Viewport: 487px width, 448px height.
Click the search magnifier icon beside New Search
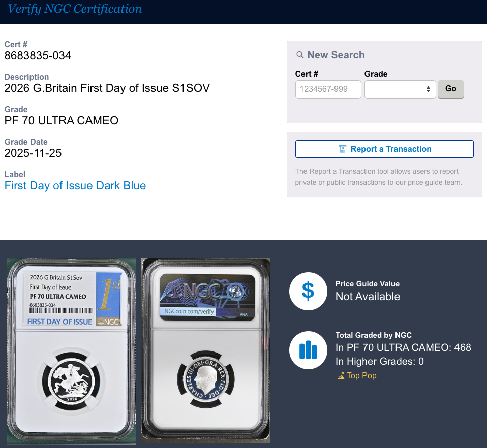coord(300,55)
